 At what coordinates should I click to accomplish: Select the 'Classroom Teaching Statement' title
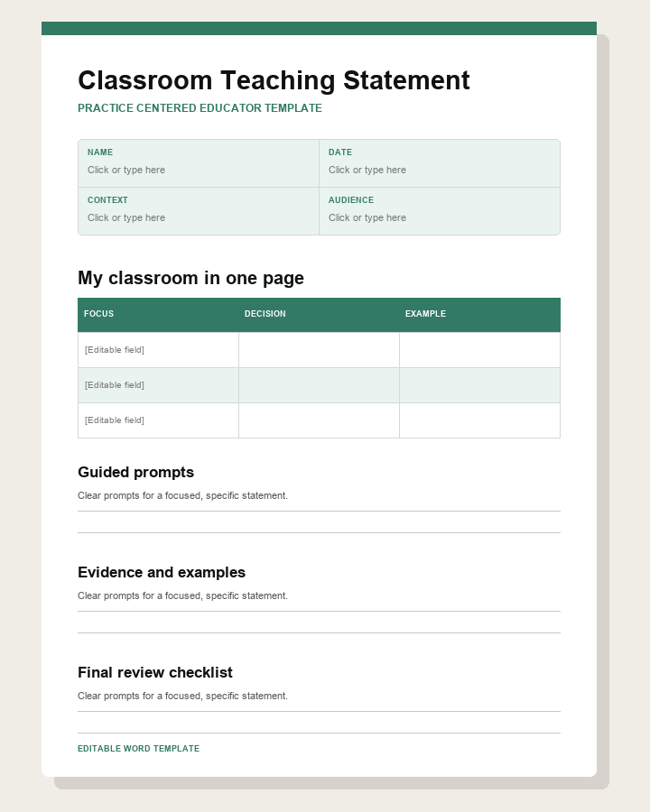[x=274, y=80]
